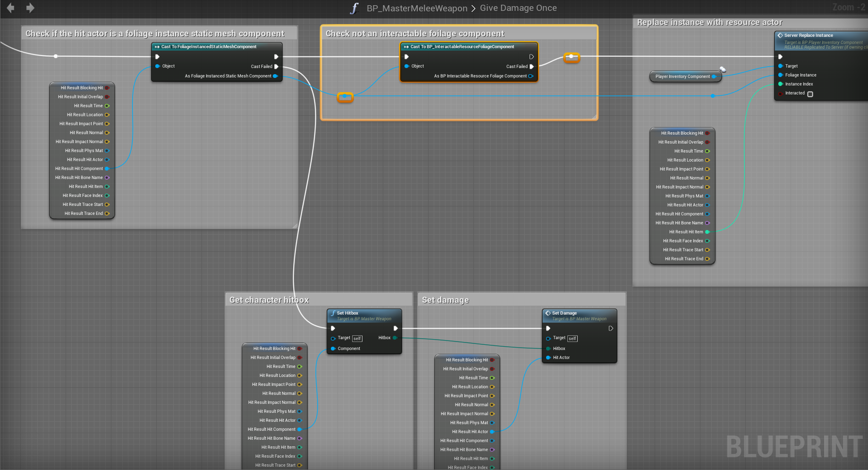Click the Foliage Instance input pin
The width and height of the screenshot is (868, 470).
tap(781, 75)
